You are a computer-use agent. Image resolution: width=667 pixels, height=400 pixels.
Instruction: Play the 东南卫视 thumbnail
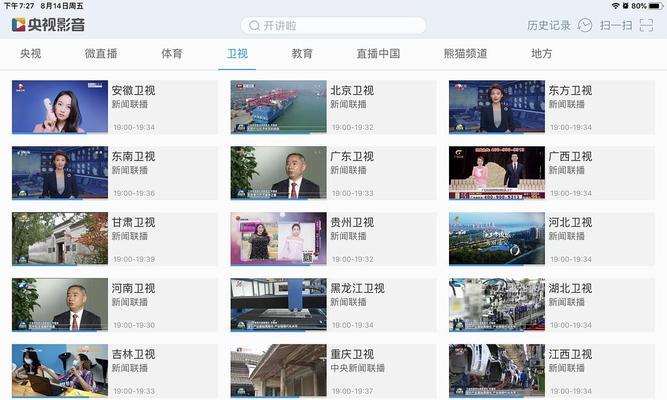click(x=60, y=173)
